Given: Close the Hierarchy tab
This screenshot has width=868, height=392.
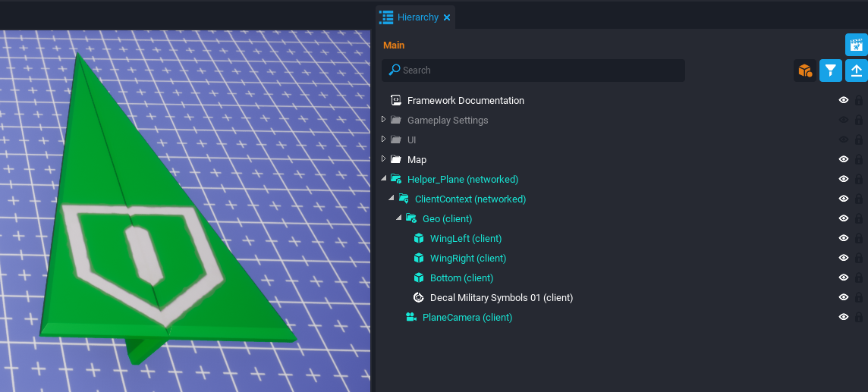Looking at the screenshot, I should (447, 17).
